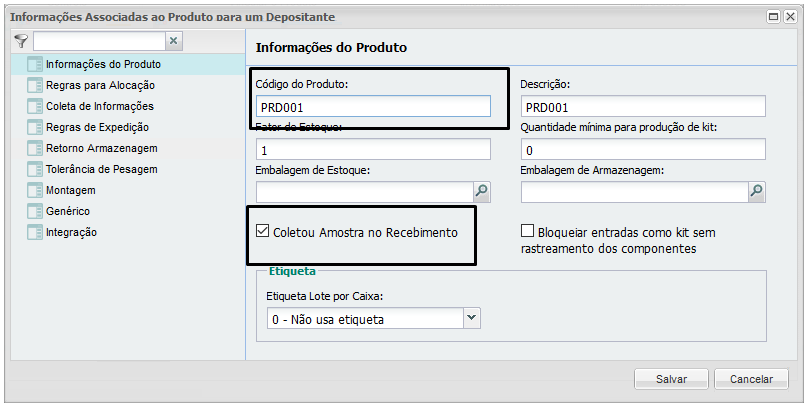Click the Embalagem de Estoque search magnifier
The image size is (809, 407).
coord(481,191)
